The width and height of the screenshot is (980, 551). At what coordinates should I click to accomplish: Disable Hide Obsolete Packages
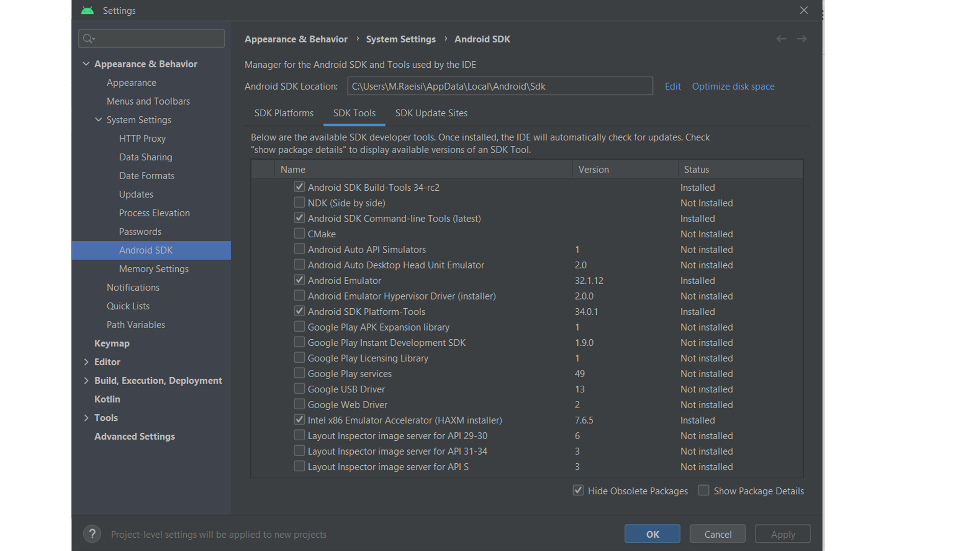[578, 490]
